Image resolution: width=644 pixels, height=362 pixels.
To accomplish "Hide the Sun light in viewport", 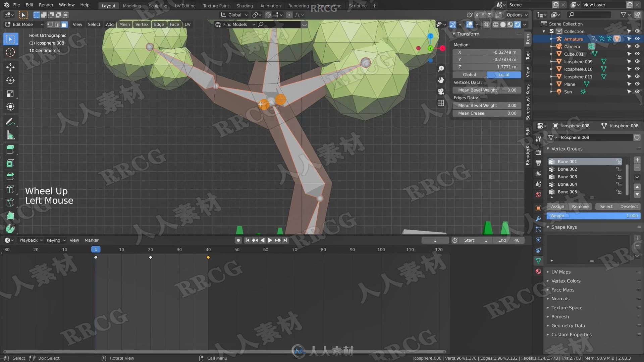I will [x=637, y=92].
